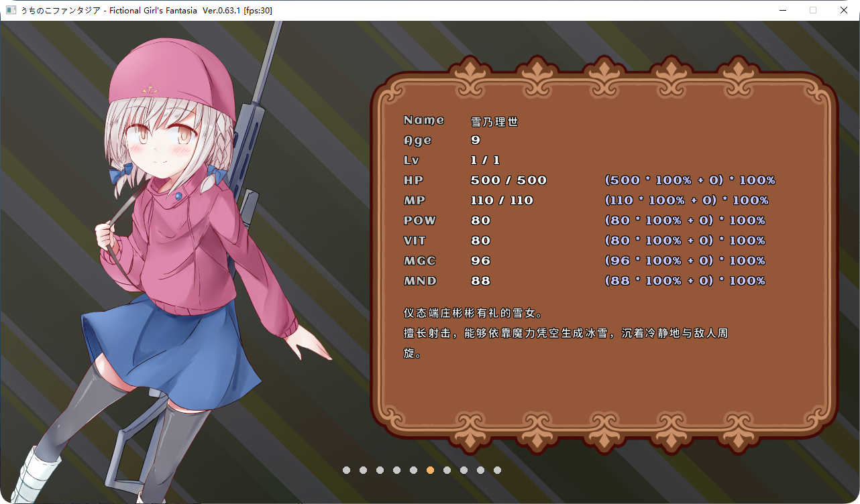Image resolution: width=860 pixels, height=504 pixels.
Task: Click the HP label
Action: [413, 180]
